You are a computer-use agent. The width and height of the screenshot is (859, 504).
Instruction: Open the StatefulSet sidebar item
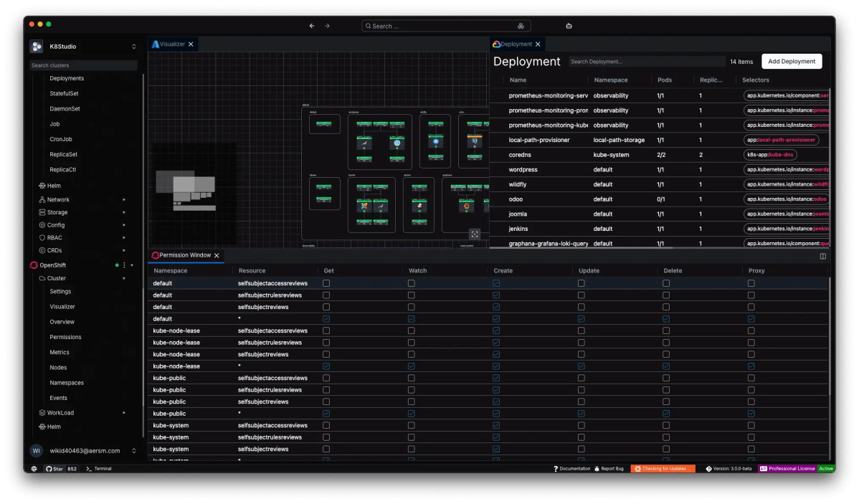point(64,94)
